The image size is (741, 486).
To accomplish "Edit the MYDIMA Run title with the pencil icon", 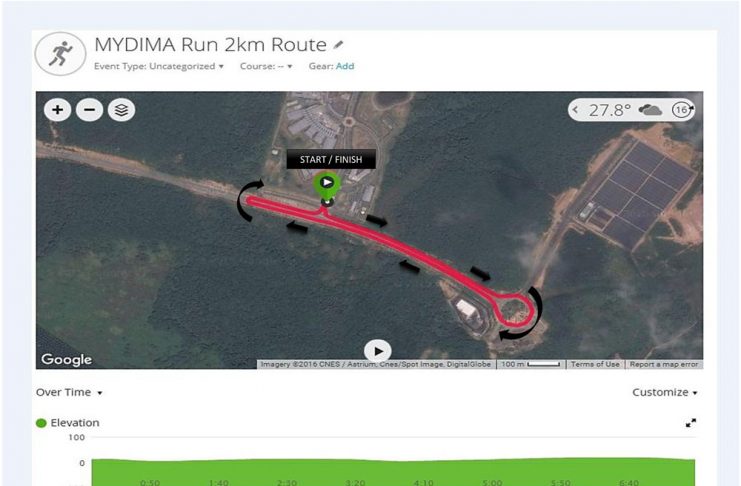I will 338,45.
